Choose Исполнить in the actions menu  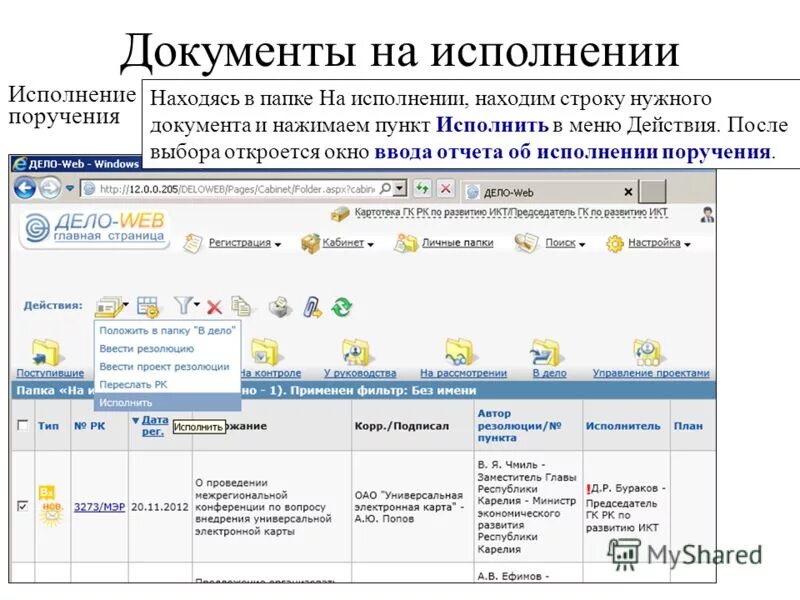pos(167,403)
